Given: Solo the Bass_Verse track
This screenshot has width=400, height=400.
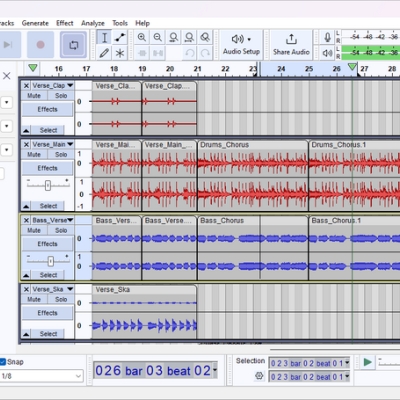Looking at the screenshot, I should click(x=61, y=230).
